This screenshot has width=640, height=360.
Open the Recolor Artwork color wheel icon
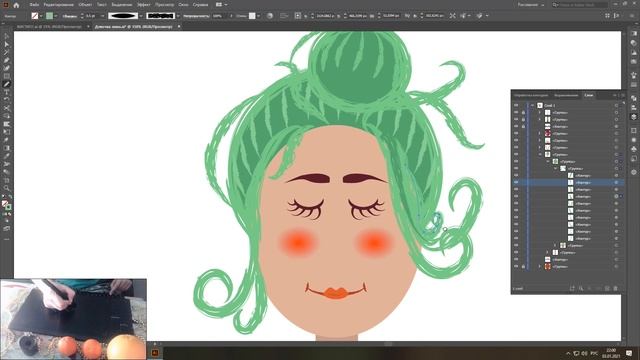(x=270, y=16)
